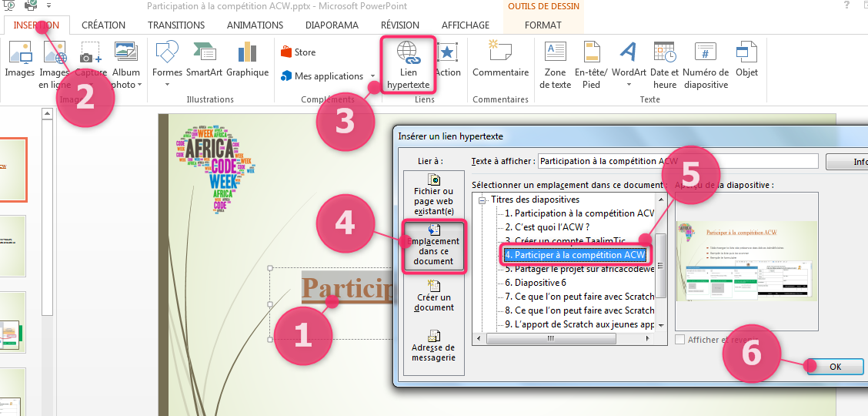Confirm the hyperlink dialog with OK

coord(835,367)
